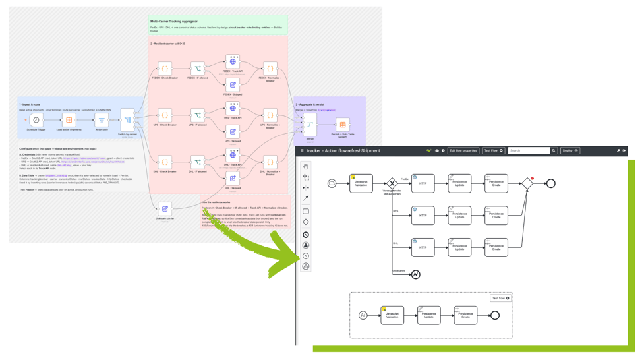Select UPS · Check Breaker node
Viewport: 644px width, 362px height.
click(165, 115)
